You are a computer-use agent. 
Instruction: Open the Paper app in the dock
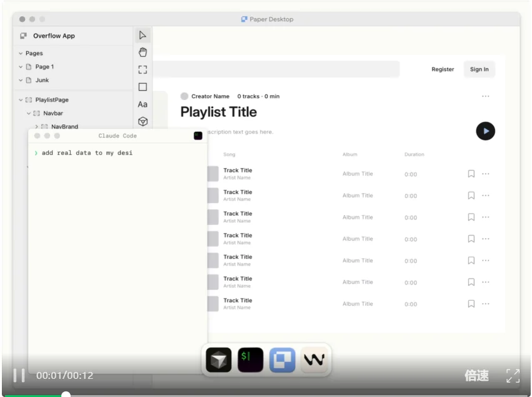click(282, 360)
